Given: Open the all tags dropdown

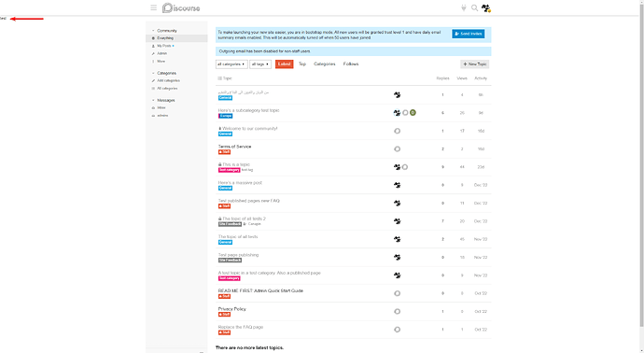Looking at the screenshot, I should point(260,64).
